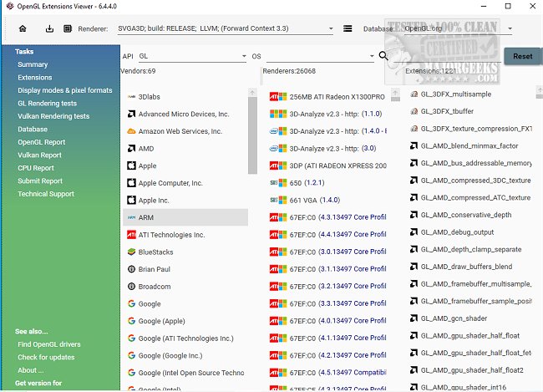Select renderer 67EF:C0 (4.3.13497 Core Profil

coord(327,217)
